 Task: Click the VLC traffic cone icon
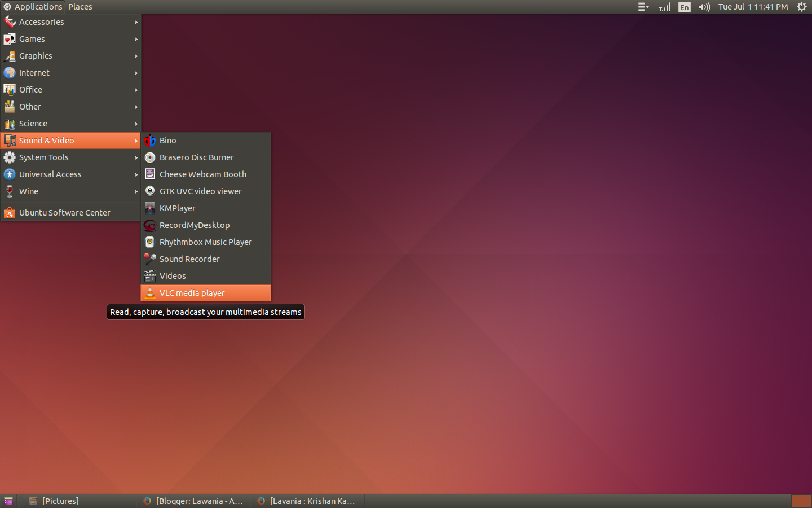click(150, 293)
